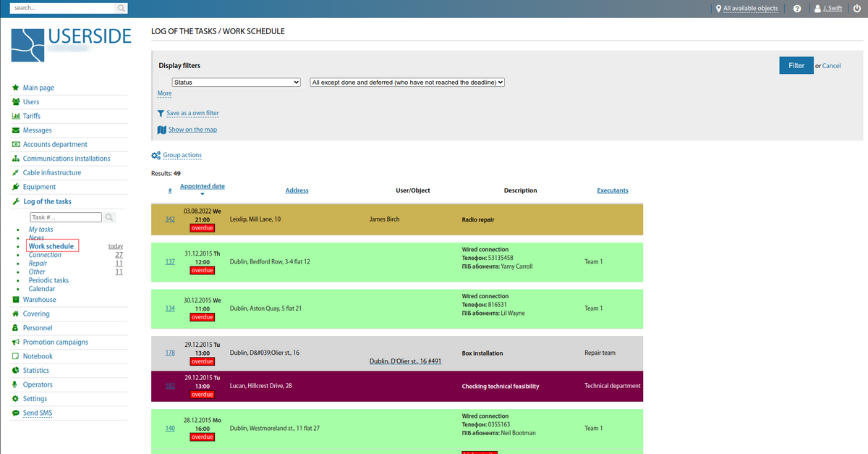Sort tasks by Appointed date
868x454 pixels.
[202, 185]
